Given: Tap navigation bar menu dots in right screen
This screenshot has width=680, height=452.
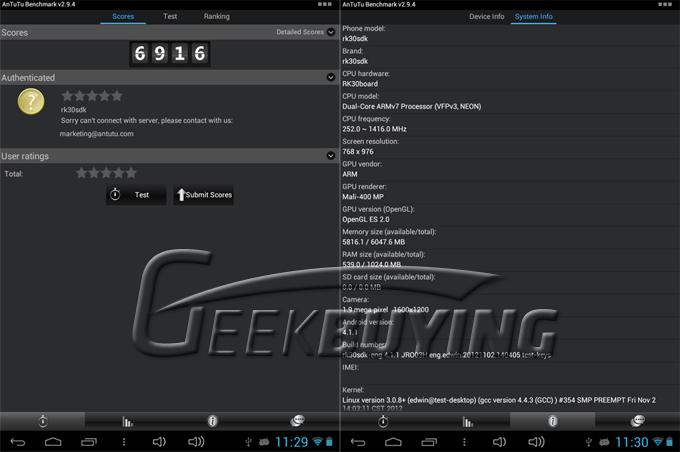Looking at the screenshot, I should click(x=464, y=442).
